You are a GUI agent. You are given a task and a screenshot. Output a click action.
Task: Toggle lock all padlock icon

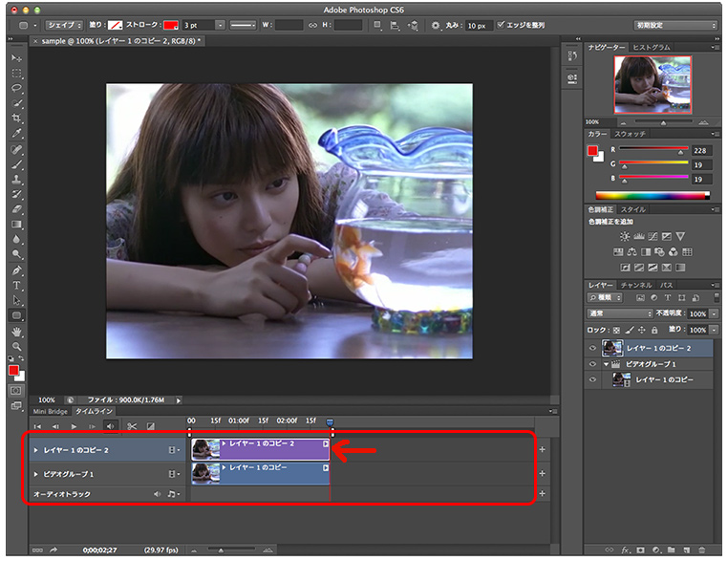click(x=654, y=330)
